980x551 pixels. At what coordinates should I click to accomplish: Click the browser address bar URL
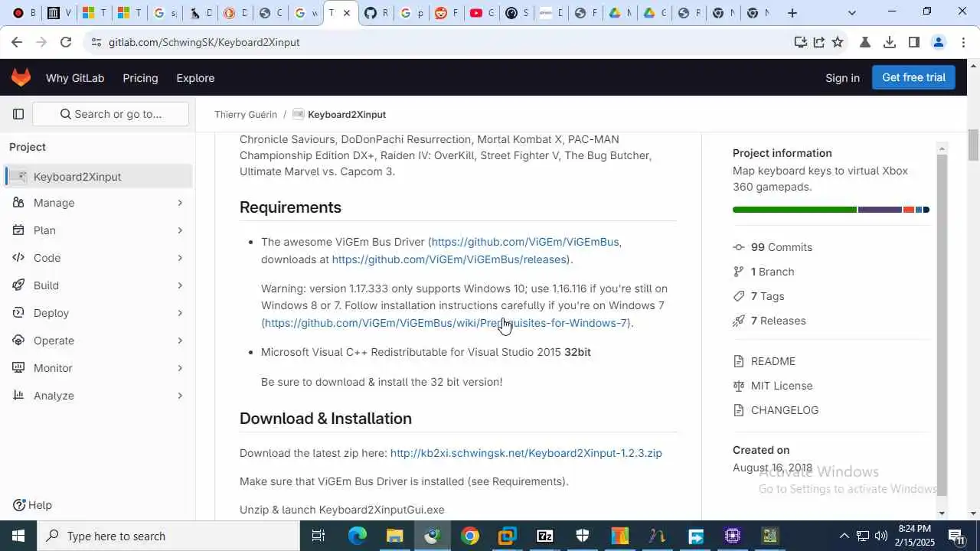pyautogui.click(x=204, y=42)
